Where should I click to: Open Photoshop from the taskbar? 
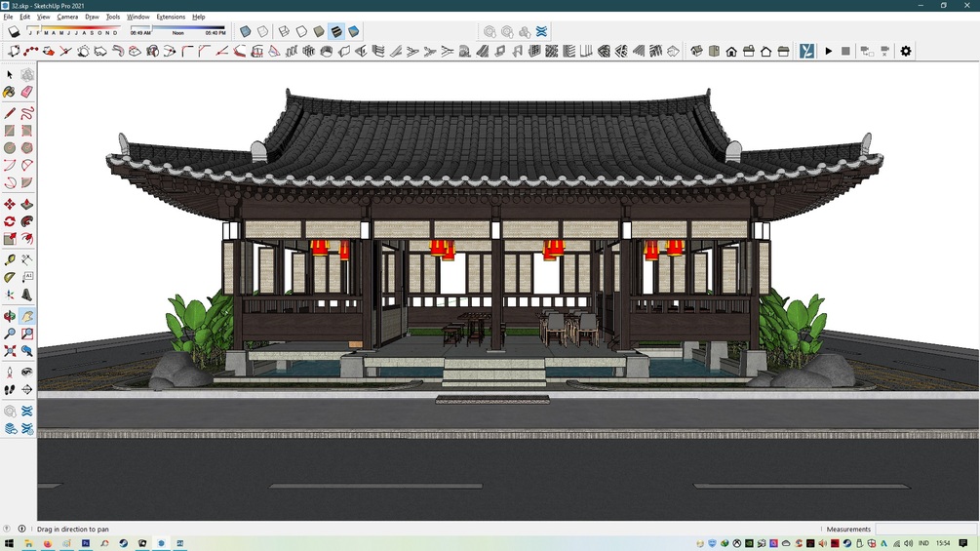86,543
